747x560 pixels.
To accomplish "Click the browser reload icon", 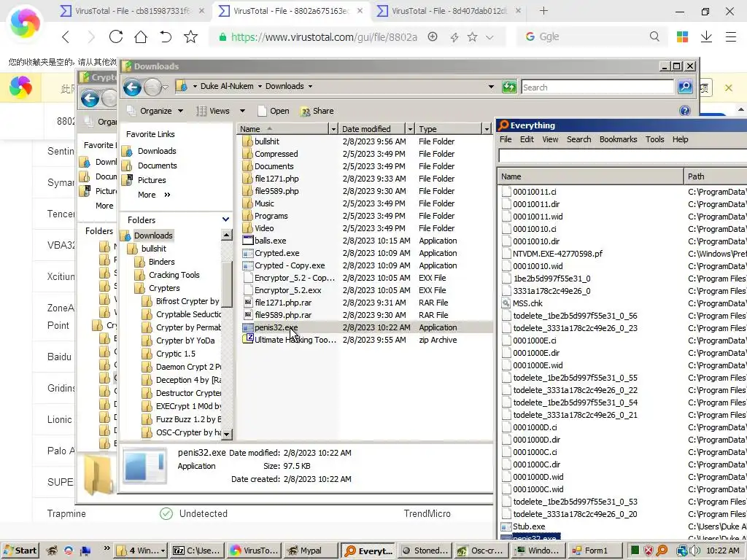I will (x=116, y=36).
